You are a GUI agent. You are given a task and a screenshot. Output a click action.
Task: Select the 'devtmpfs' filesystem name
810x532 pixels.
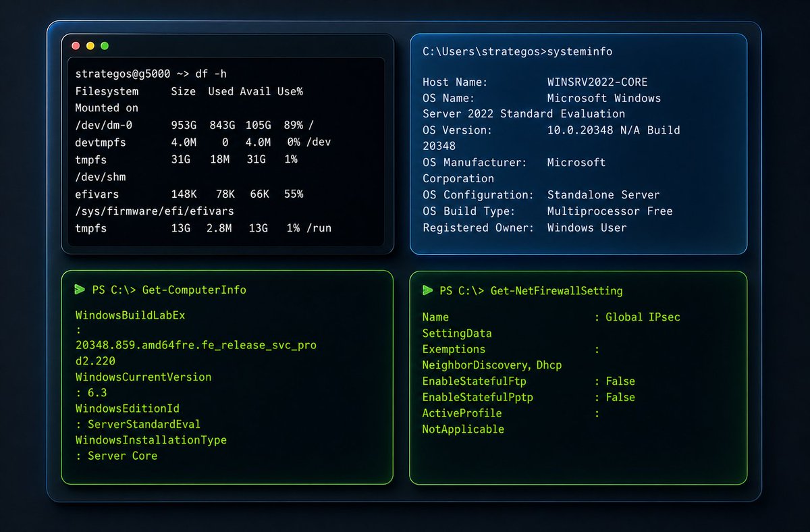[101, 143]
